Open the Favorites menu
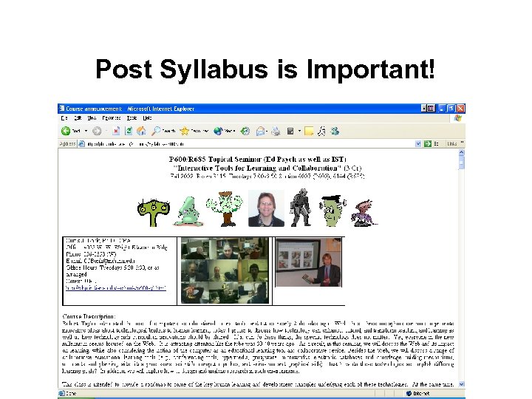The height and width of the screenshot is (399, 532). [112, 118]
